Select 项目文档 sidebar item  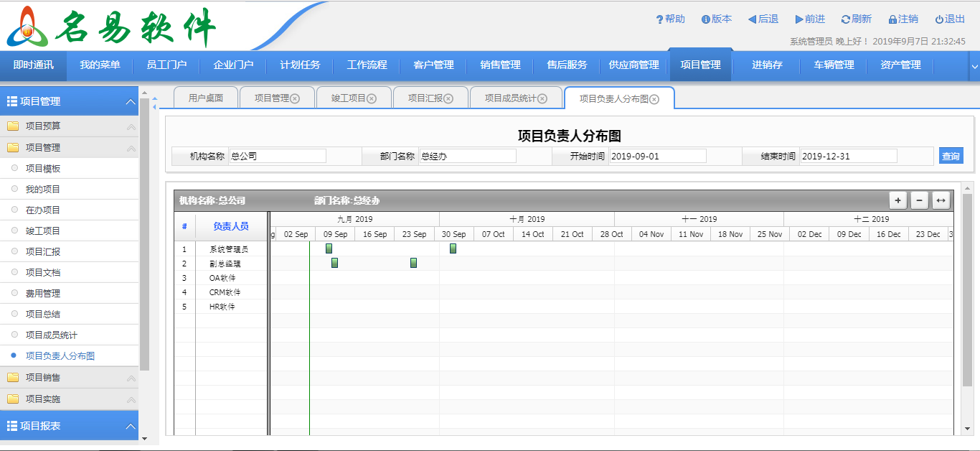coord(43,273)
